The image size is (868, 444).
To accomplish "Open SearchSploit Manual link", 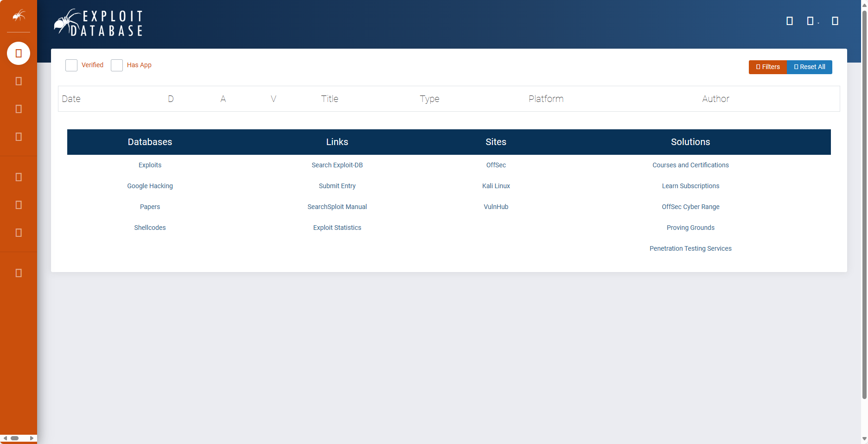I will (x=337, y=207).
